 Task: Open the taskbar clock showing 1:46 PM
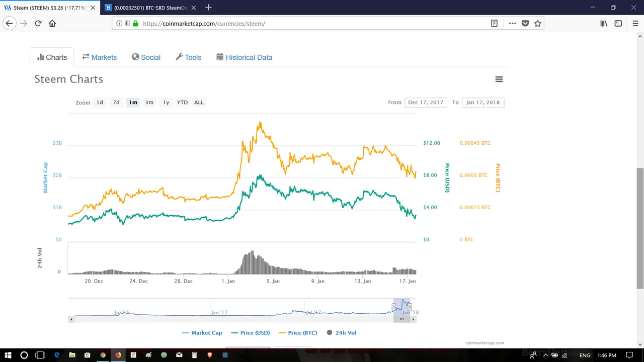[x=607, y=355]
